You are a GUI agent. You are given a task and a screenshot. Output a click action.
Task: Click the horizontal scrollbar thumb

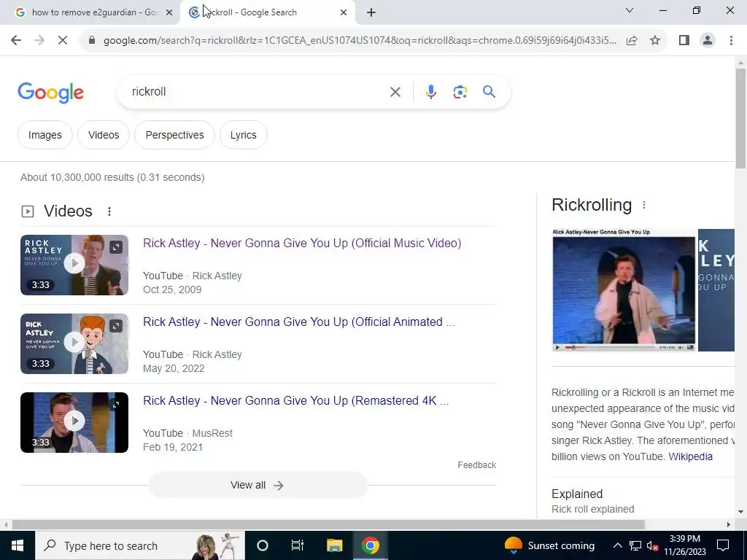328,525
